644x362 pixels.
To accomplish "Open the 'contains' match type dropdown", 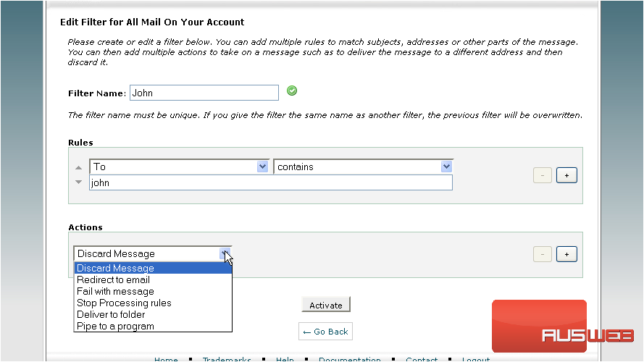I will pyautogui.click(x=446, y=167).
